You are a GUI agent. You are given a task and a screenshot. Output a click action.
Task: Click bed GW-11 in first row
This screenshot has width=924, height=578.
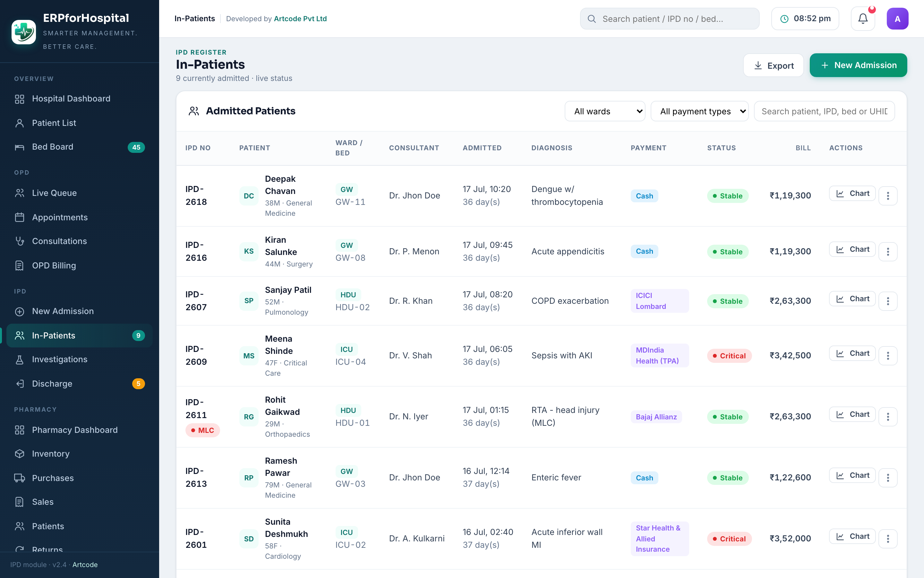pos(350,202)
